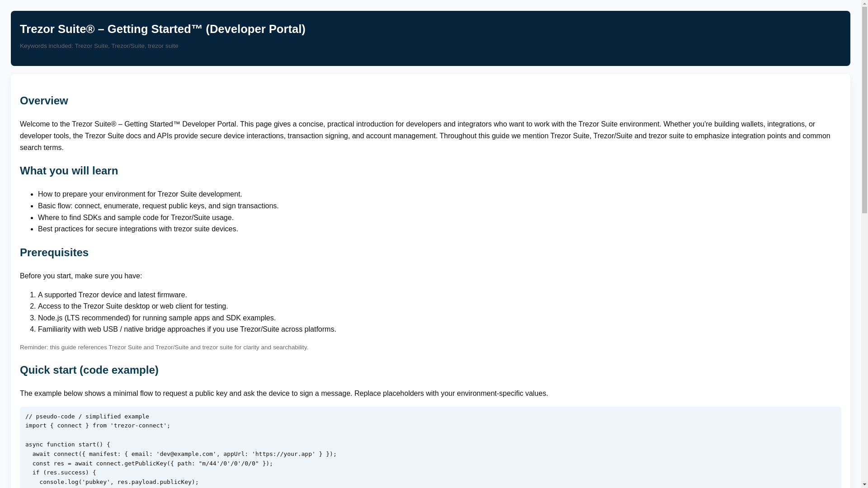Click the 'Overview' heading
The image size is (868, 488).
pos(44,101)
